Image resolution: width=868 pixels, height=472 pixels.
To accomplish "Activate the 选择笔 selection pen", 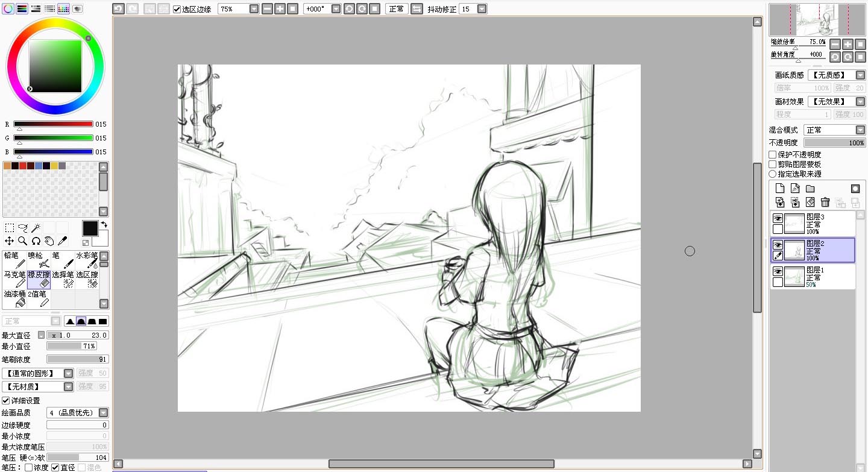I will point(63,279).
